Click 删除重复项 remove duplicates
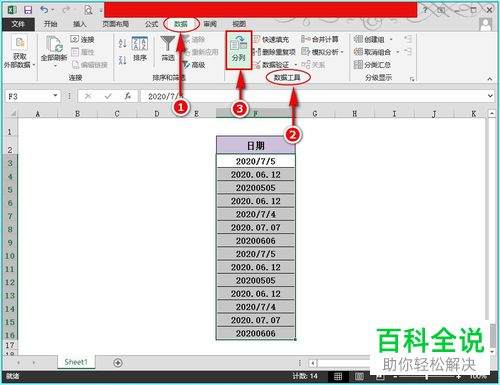 (x=274, y=52)
